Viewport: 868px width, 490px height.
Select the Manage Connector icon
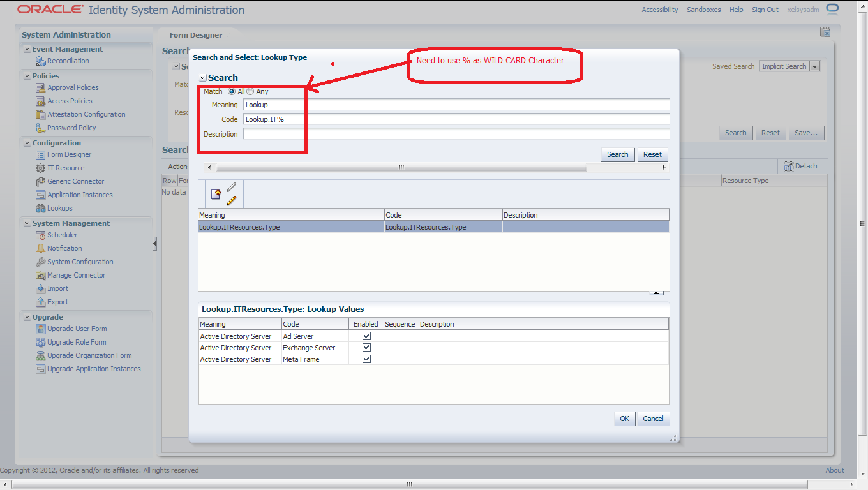coord(42,275)
